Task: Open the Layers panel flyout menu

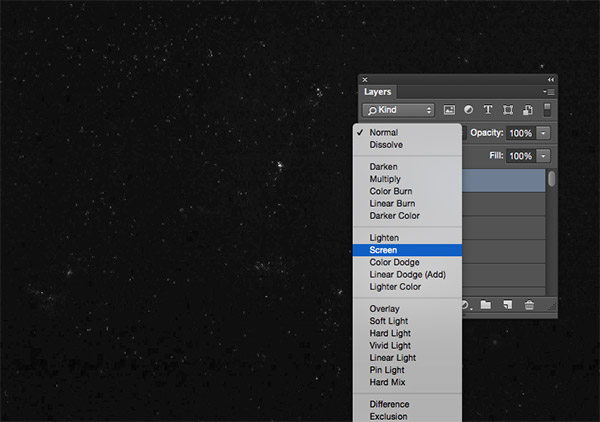Action: tap(550, 91)
